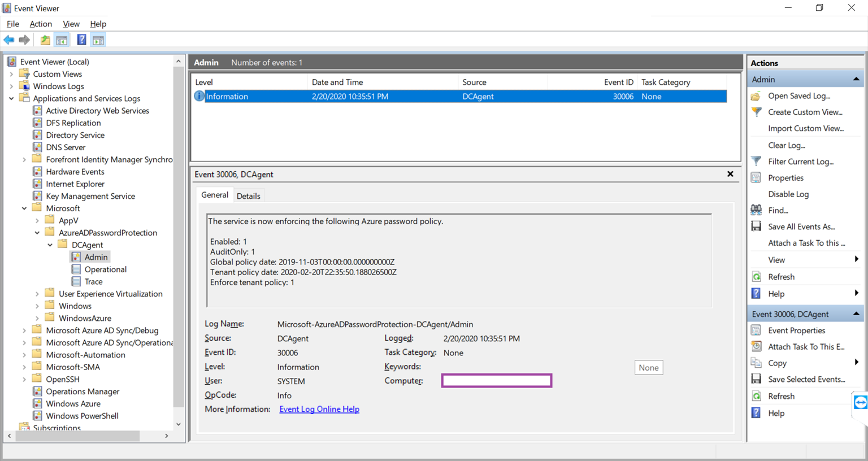This screenshot has width=868, height=461.
Task: Click the tree vertical scrollbar down arrow
Action: [x=179, y=424]
